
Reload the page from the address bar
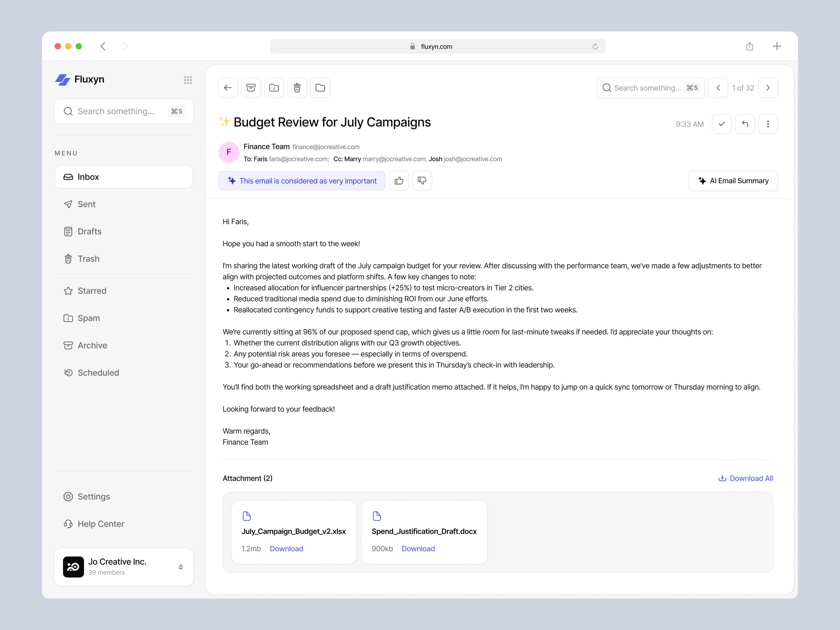click(595, 46)
